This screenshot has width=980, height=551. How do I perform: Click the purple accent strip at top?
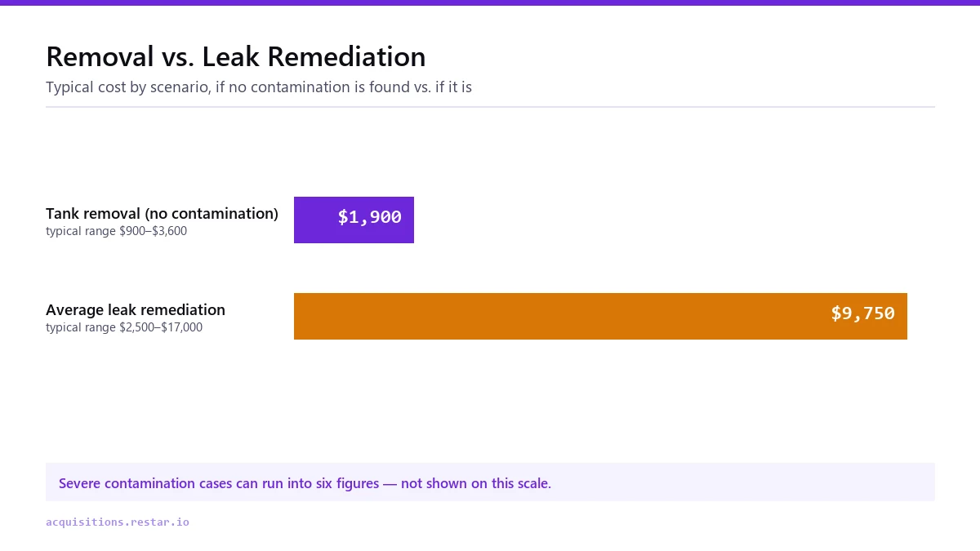(x=490, y=2)
